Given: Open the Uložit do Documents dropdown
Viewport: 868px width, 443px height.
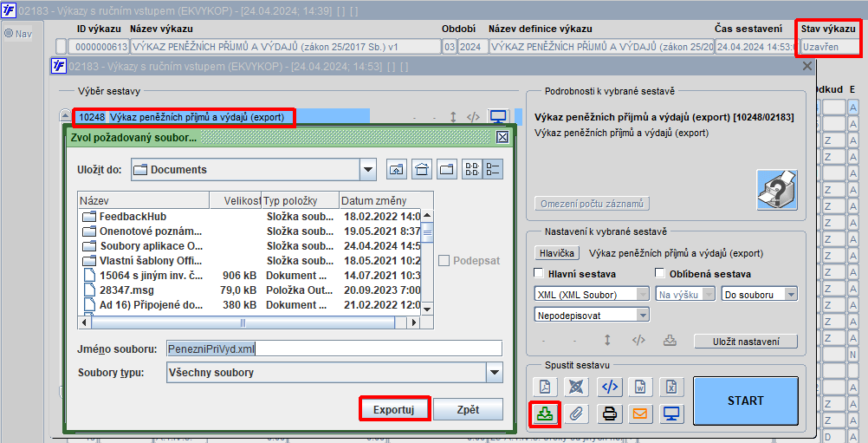Looking at the screenshot, I should coord(368,169).
